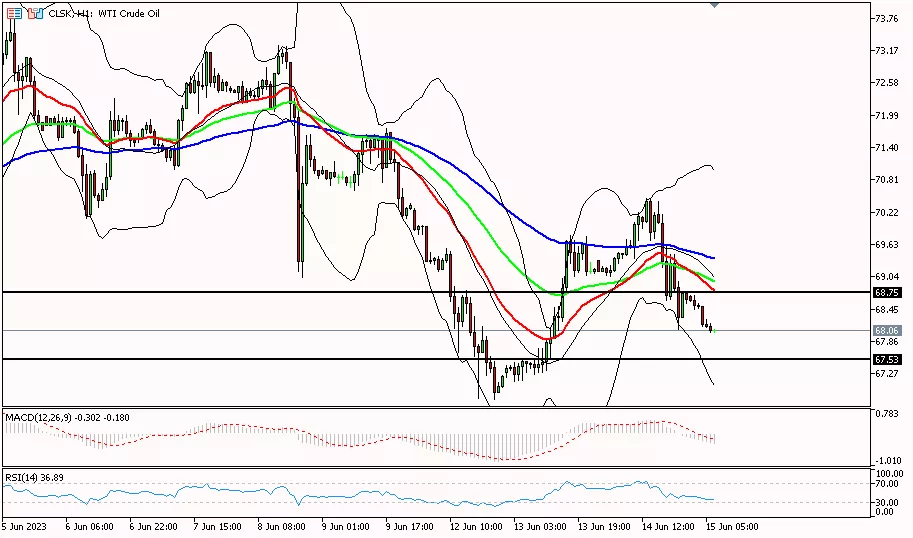Click the 73.76 price scale label
Viewport: 913px width, 538px height.
point(884,19)
